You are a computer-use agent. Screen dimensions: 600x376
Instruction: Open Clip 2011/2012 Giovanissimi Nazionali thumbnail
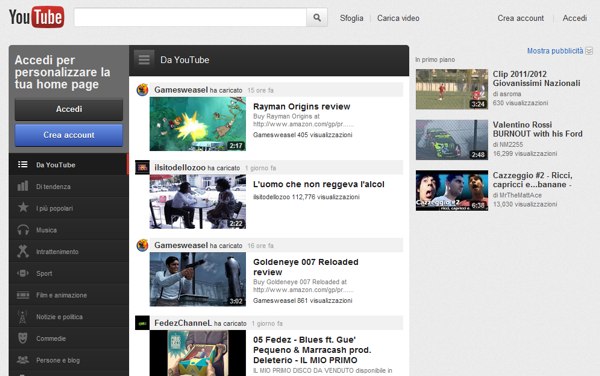click(x=452, y=89)
